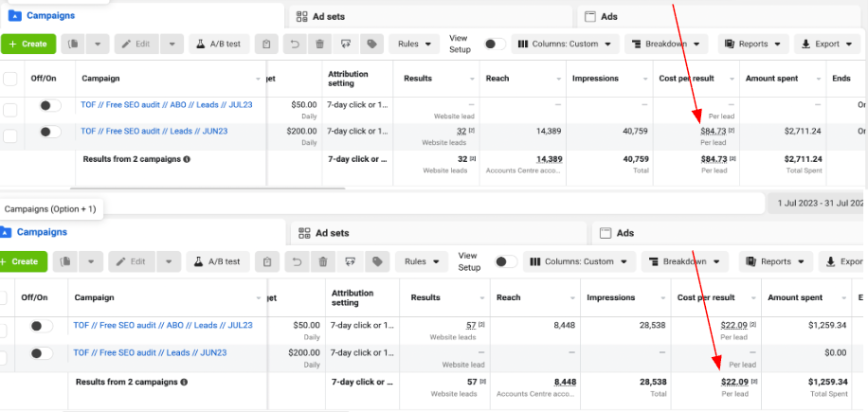Click the undo arrow icon in the lower toolbar
This screenshot has width=868, height=412.
298,261
